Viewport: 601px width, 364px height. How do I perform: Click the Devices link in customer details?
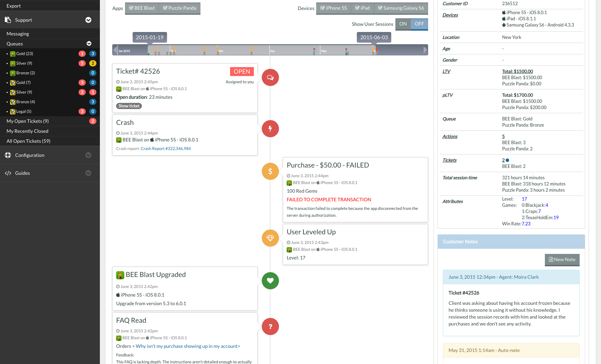pos(450,15)
